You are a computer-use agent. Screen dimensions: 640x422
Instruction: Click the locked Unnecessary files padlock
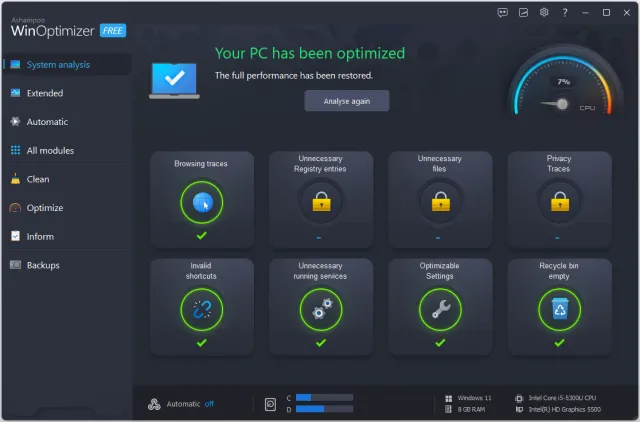[x=440, y=201]
